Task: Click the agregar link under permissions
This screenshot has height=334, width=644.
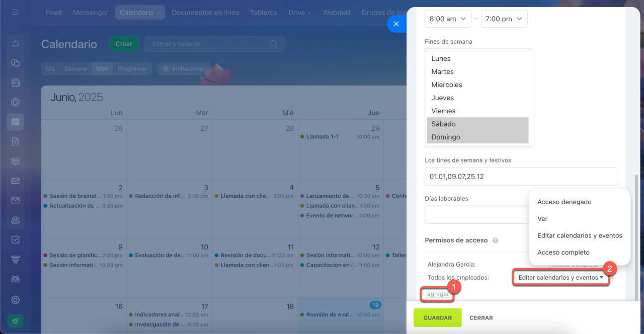Action: (x=438, y=294)
